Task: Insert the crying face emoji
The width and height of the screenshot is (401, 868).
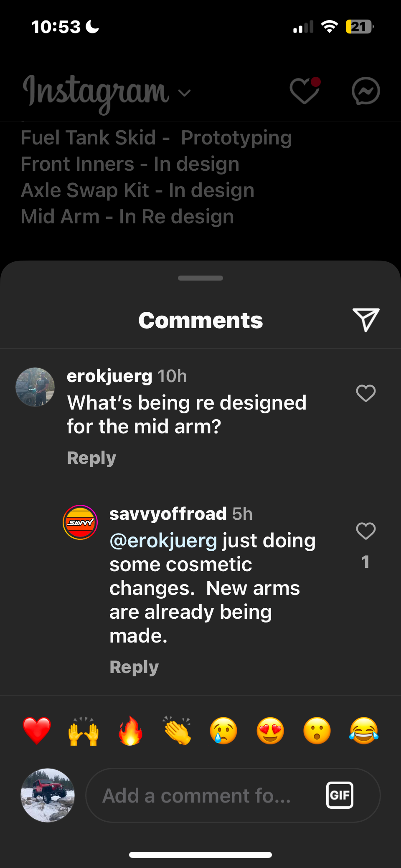Action: [x=224, y=731]
